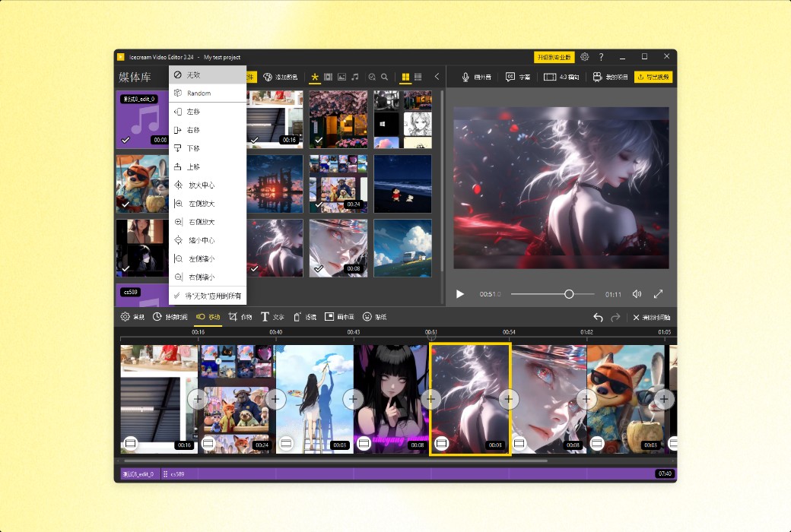This screenshot has width=791, height=532.
Task: Click the 导出视频 export video button
Action: click(652, 77)
